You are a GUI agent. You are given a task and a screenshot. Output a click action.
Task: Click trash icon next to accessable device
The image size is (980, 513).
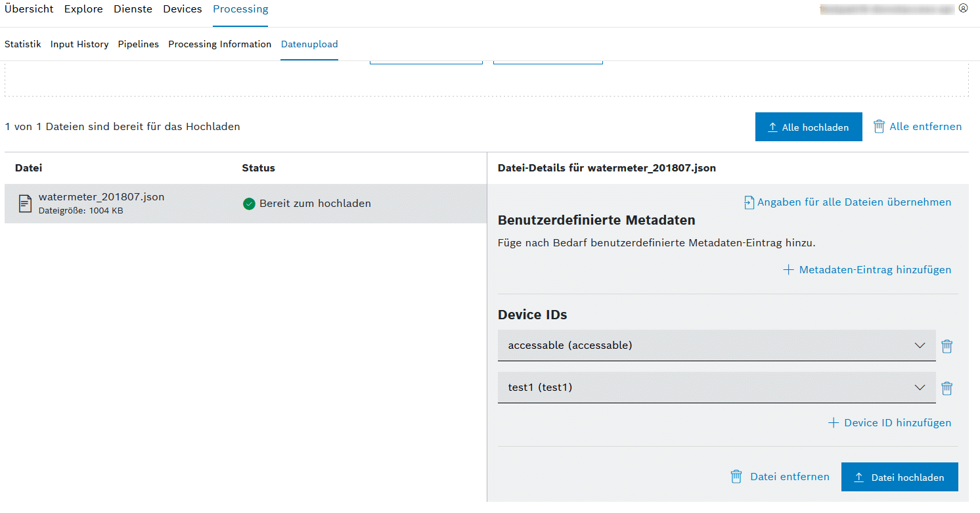coord(947,346)
